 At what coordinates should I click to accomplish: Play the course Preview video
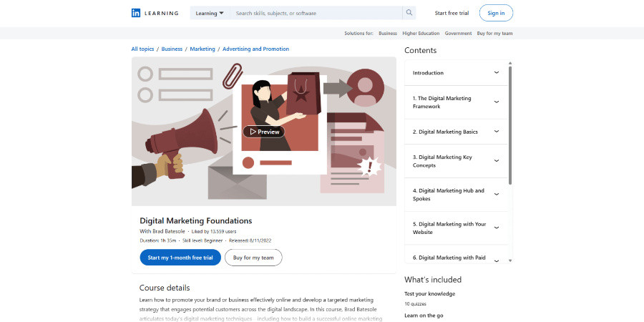tap(263, 132)
